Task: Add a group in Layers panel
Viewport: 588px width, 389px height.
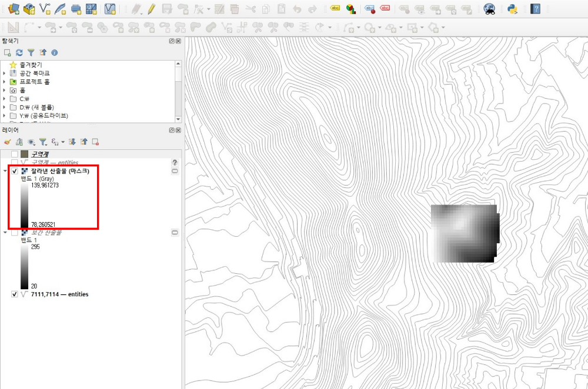Action: click(x=19, y=142)
